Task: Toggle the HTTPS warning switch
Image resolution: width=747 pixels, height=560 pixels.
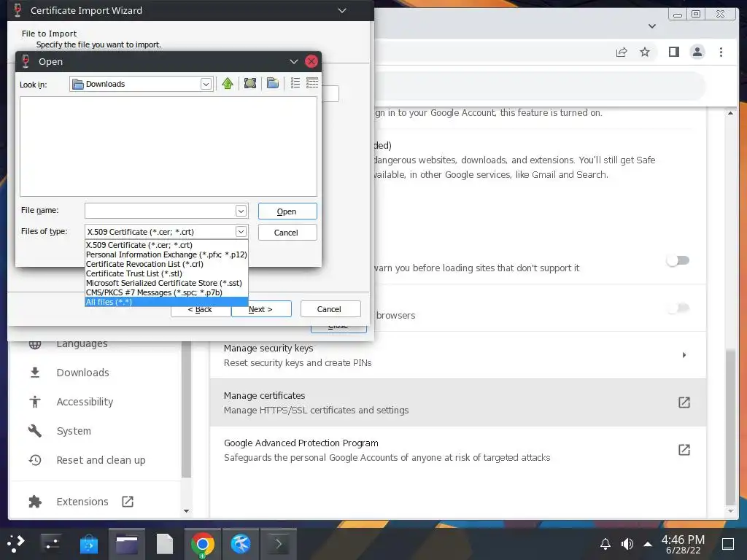Action: click(678, 260)
